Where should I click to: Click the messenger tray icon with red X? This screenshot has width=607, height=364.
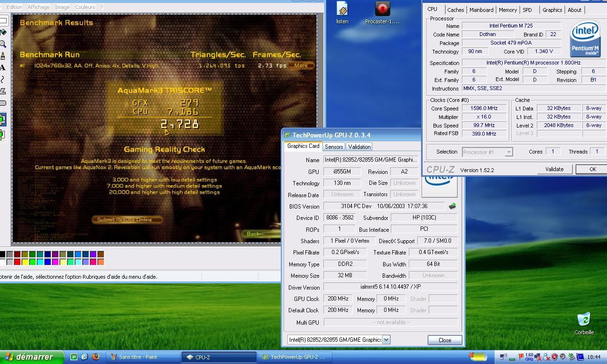pos(546,357)
